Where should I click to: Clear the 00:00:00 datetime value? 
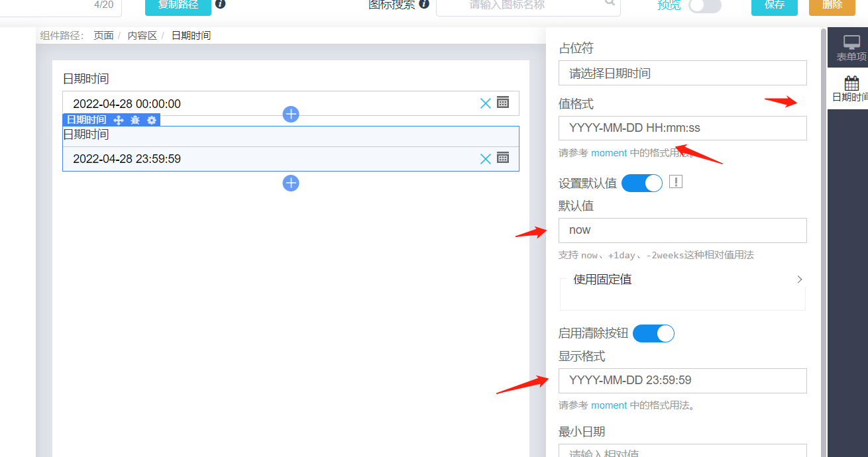coord(485,103)
